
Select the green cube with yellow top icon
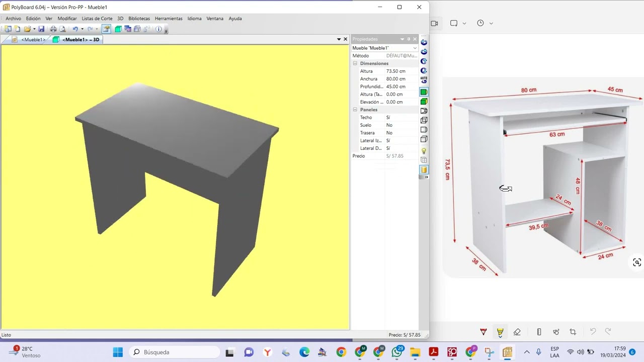click(x=424, y=102)
